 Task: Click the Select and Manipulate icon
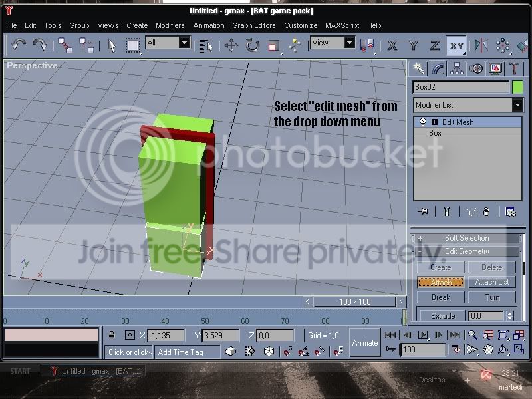click(x=295, y=45)
